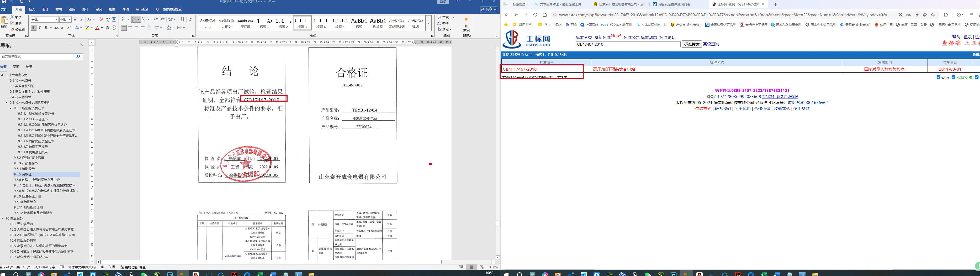
Task: Reload the page in the browser
Action: [535, 15]
